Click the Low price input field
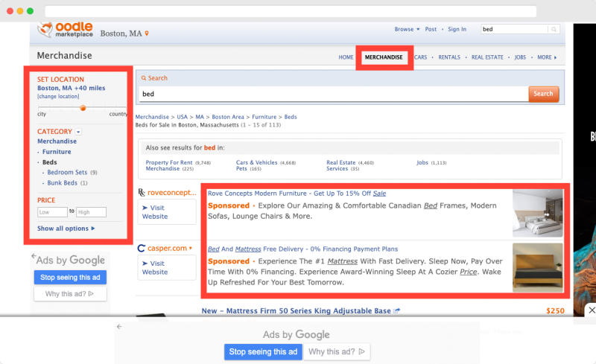The width and height of the screenshot is (596, 364). 52,212
